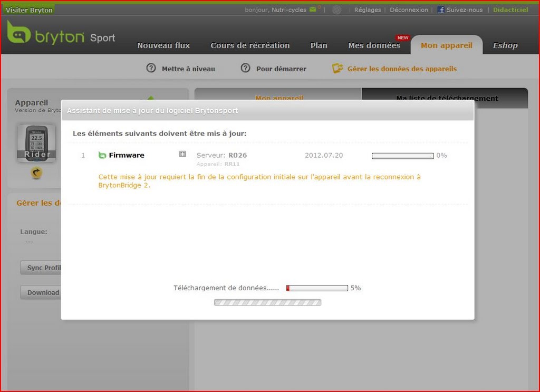The height and width of the screenshot is (392, 540).
Task: Expand the Firmware details plus icon
Action: click(182, 154)
